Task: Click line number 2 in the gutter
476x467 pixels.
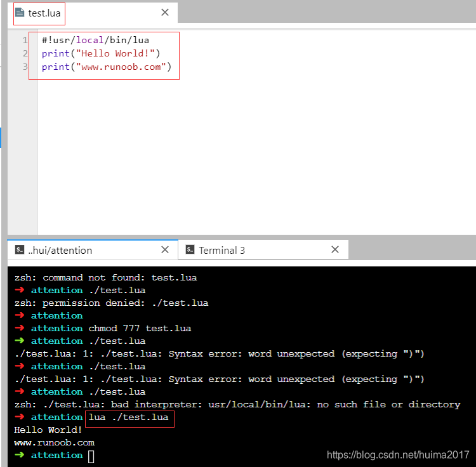Action: coord(25,53)
